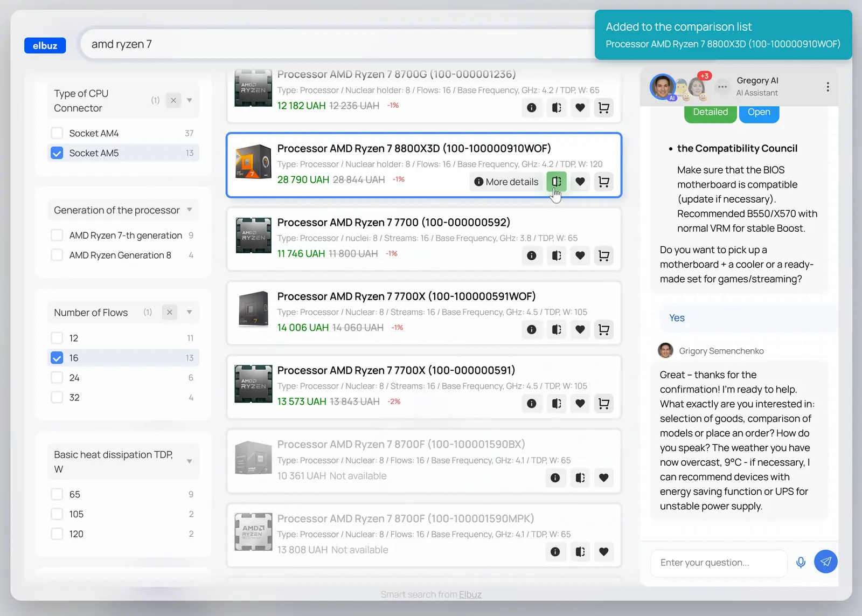Start voice input with microphone icon
The width and height of the screenshot is (862, 616).
point(801,562)
